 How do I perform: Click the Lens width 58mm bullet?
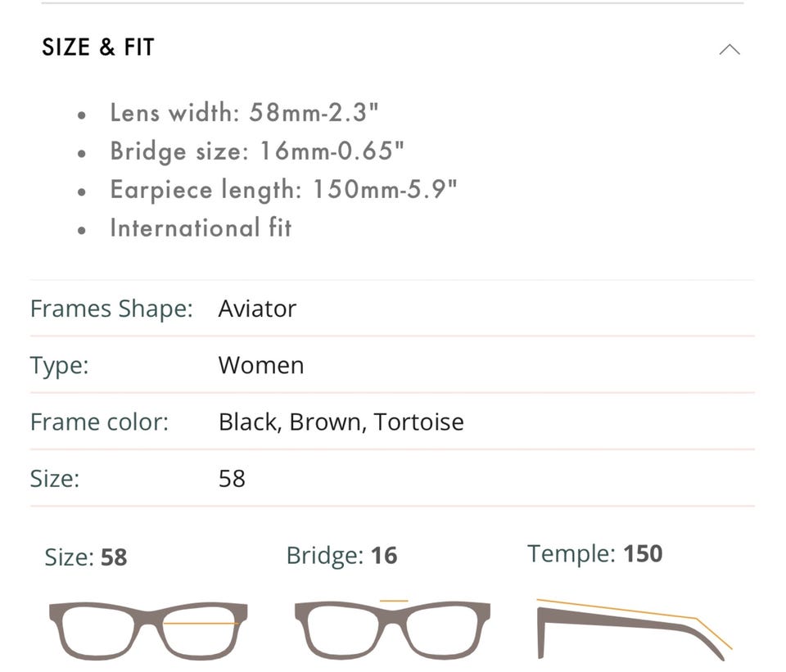[x=244, y=113]
